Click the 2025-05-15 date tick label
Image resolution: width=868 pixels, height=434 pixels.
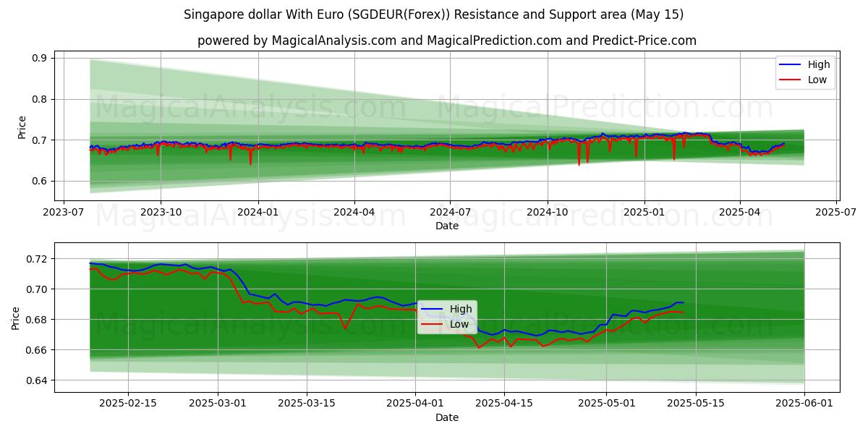coord(696,404)
